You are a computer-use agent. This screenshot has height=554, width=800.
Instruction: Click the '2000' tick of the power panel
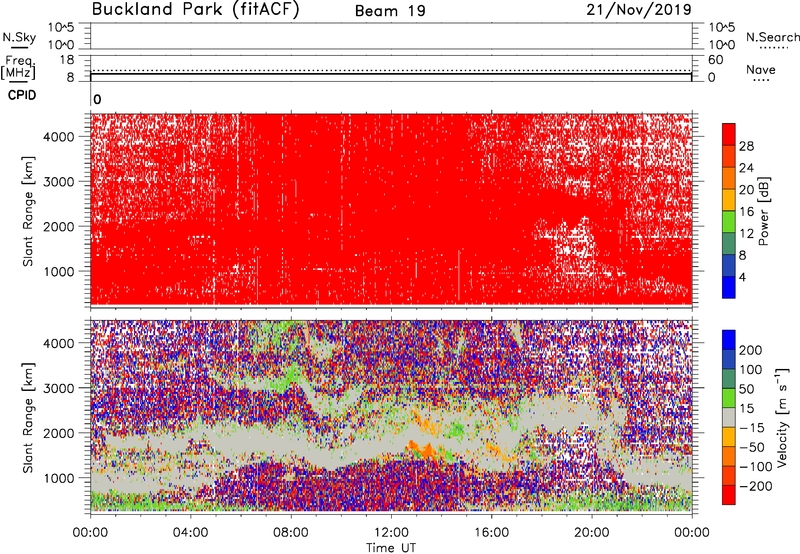coord(58,226)
